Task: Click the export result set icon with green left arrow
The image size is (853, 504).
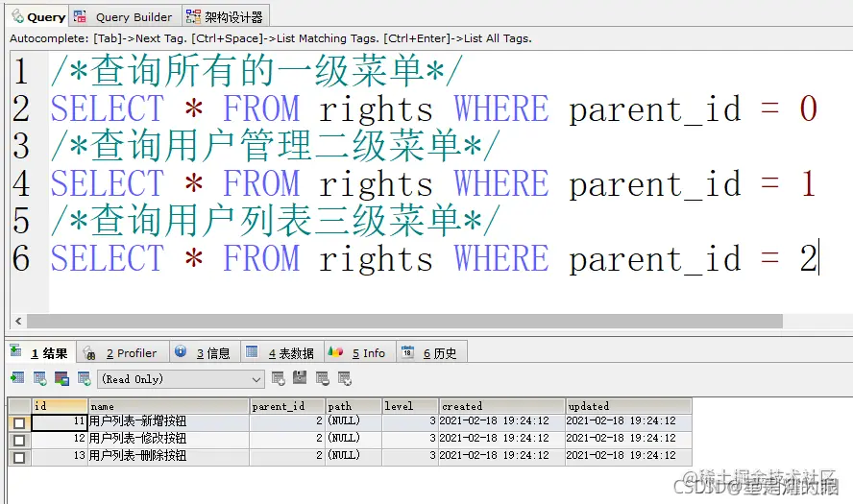Action: (x=17, y=378)
